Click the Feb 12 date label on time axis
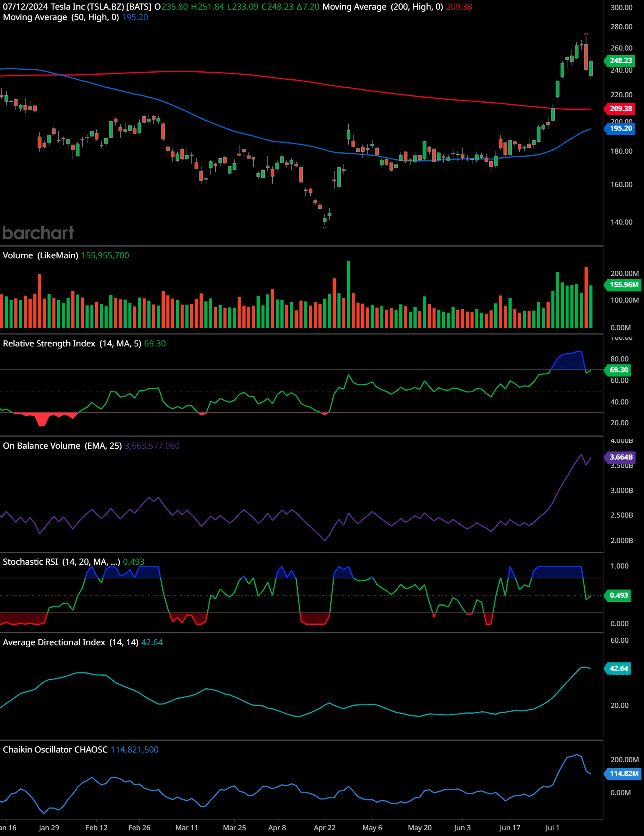The width and height of the screenshot is (644, 836). tap(96, 828)
